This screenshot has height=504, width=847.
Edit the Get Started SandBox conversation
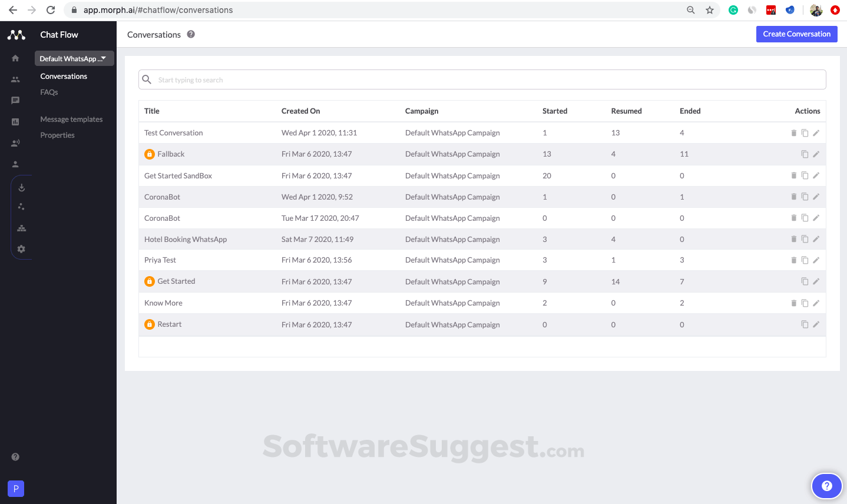point(816,175)
